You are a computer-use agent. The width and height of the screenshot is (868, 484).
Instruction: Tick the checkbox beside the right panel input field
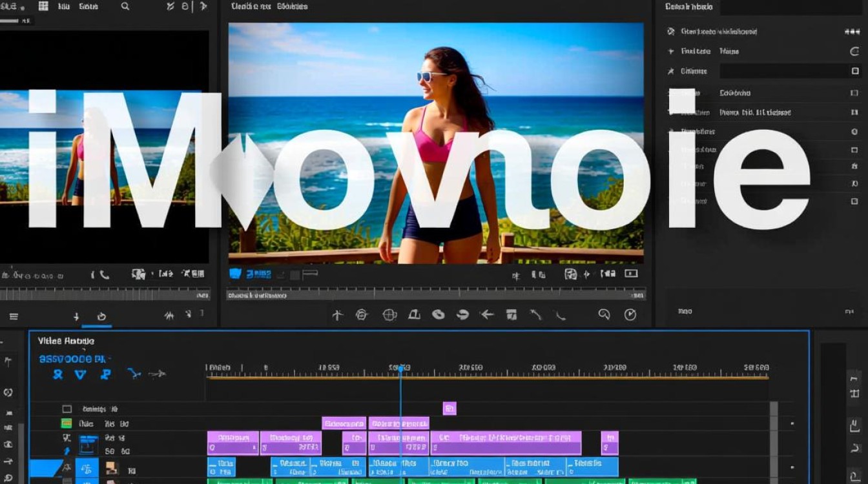tap(855, 71)
